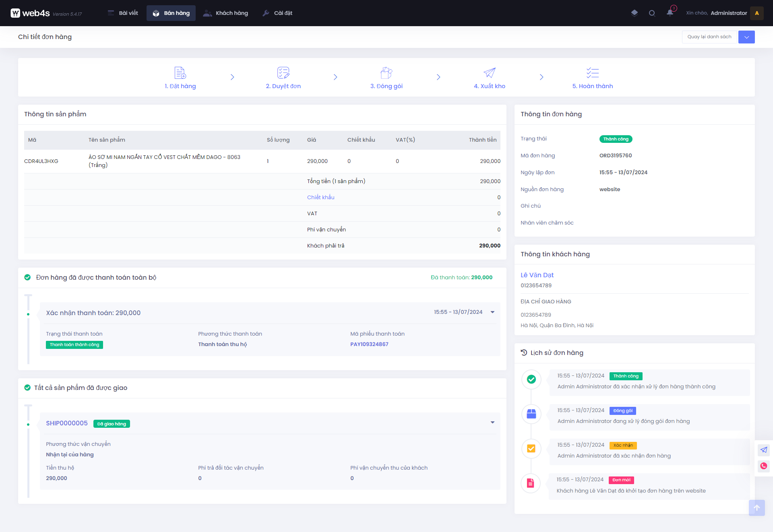Image resolution: width=773 pixels, height=532 pixels.
Task: Click the Hoàn thành checklist icon
Action: pos(592,73)
